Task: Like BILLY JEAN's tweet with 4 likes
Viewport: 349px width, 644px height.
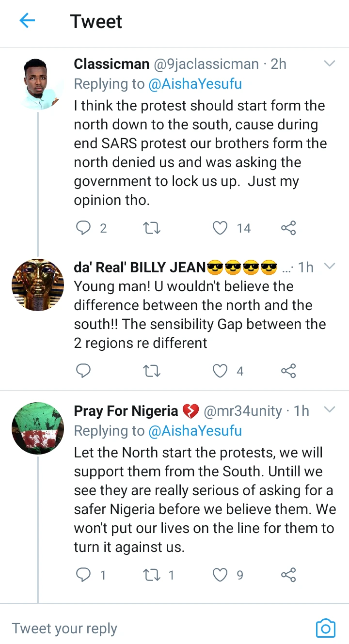Action: [221, 371]
